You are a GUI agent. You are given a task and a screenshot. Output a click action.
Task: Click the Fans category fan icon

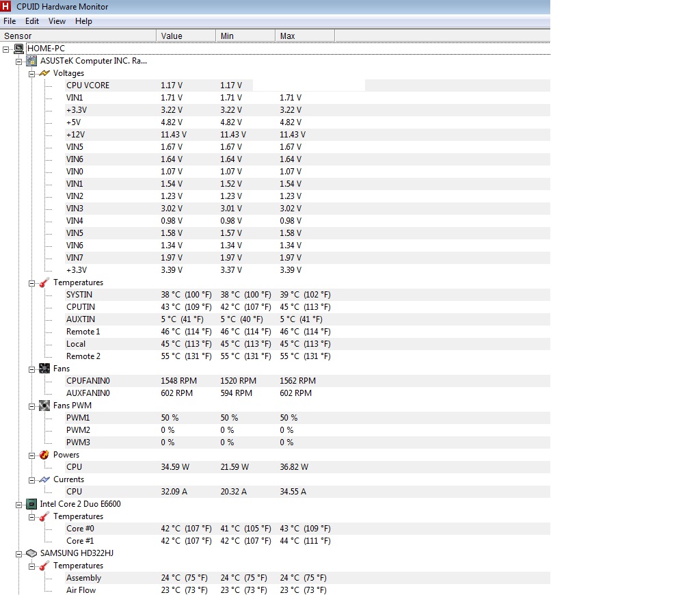44,369
